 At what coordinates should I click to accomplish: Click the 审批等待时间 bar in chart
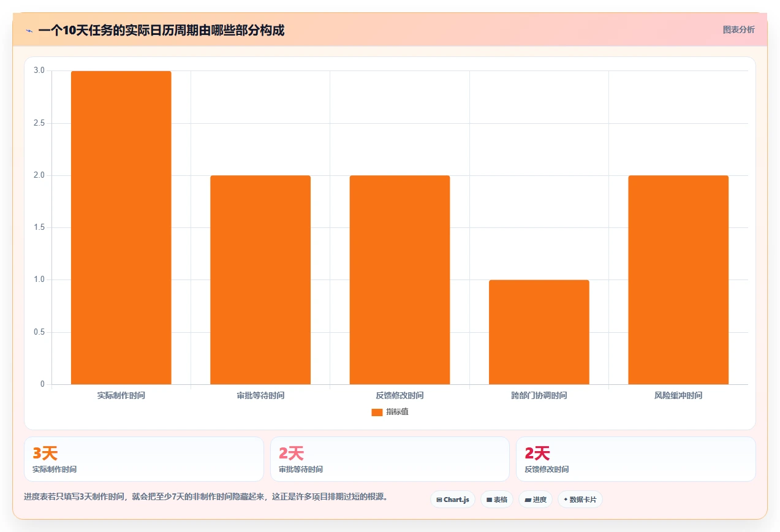tap(260, 280)
